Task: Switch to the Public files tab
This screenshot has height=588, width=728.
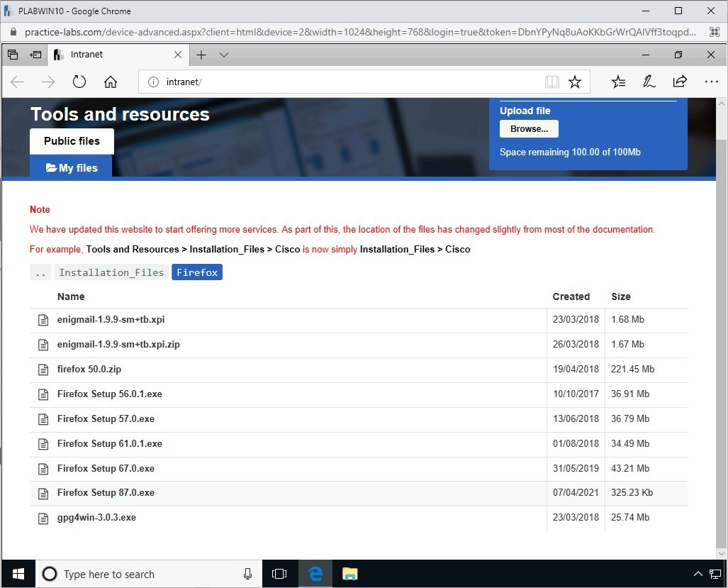Action: [72, 141]
